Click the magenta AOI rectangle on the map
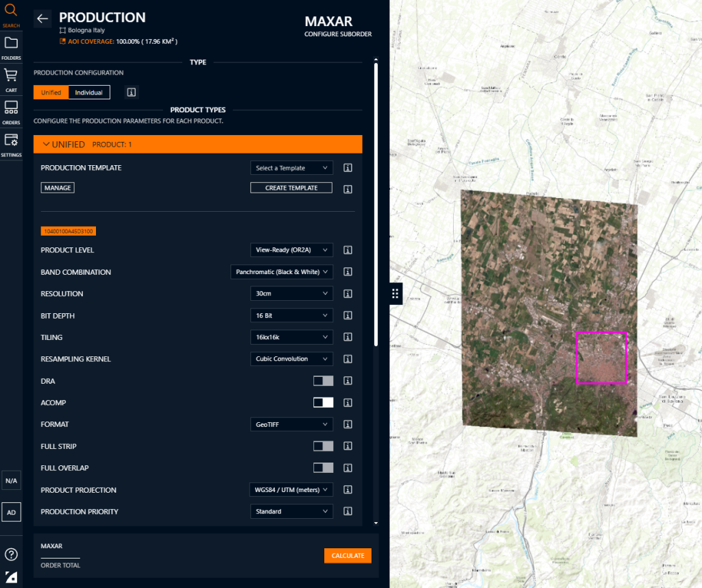The height and width of the screenshot is (588, 702). coord(601,358)
